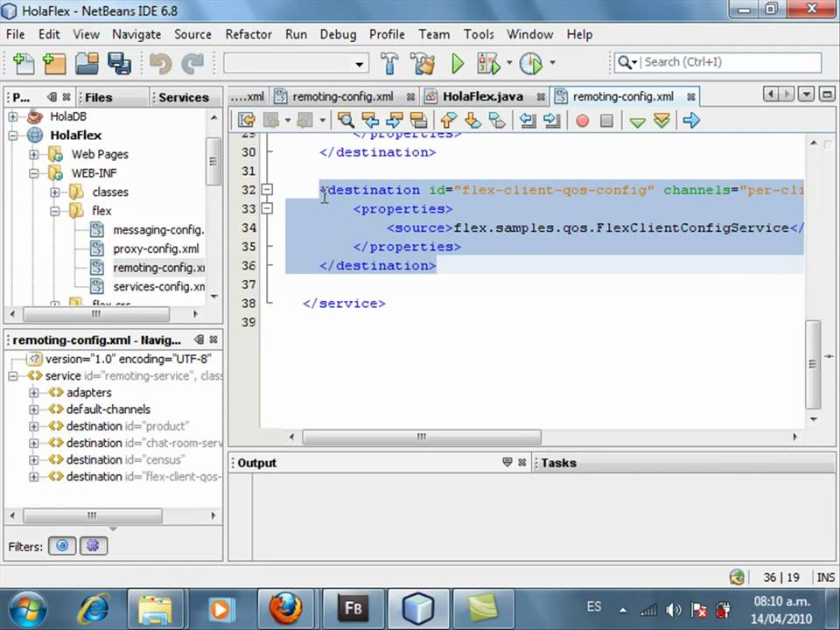The height and width of the screenshot is (630, 840).
Task: Click Next Bookmark editor icon
Action: point(473,121)
